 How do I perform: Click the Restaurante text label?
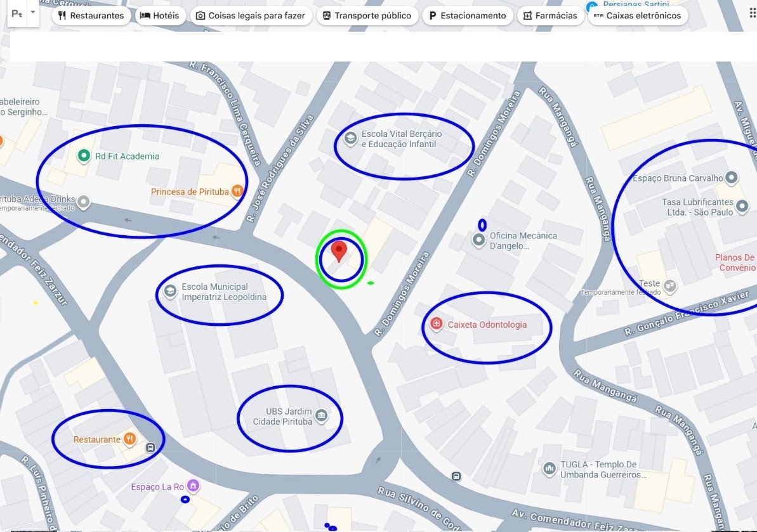pos(97,439)
